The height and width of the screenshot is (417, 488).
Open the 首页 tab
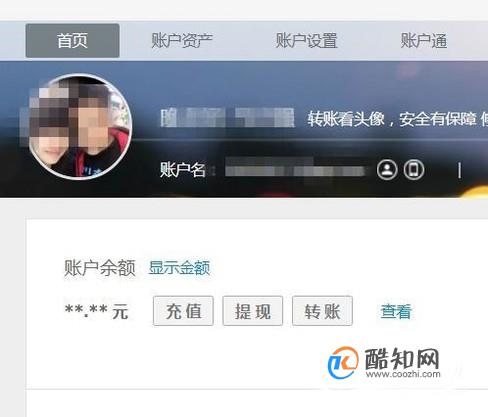pyautogui.click(x=72, y=41)
